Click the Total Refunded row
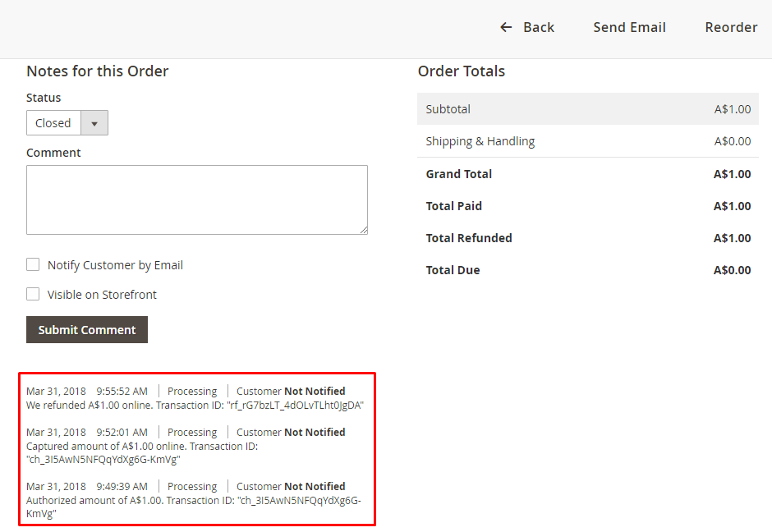Screen dimensions: 772x532 [x=587, y=238]
